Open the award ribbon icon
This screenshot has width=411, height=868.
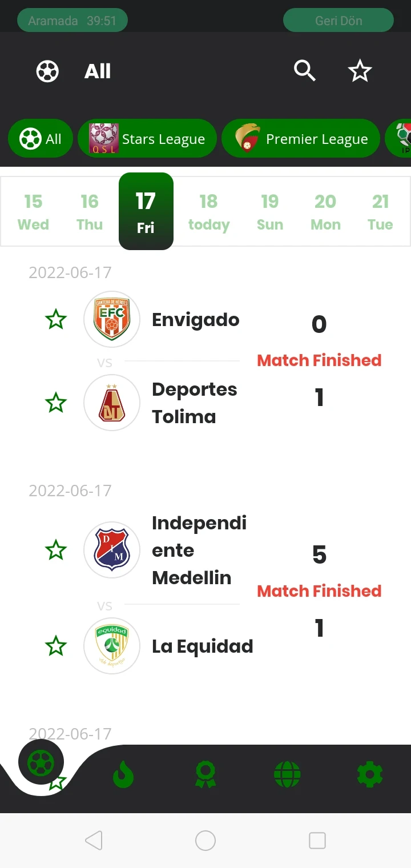point(205,775)
